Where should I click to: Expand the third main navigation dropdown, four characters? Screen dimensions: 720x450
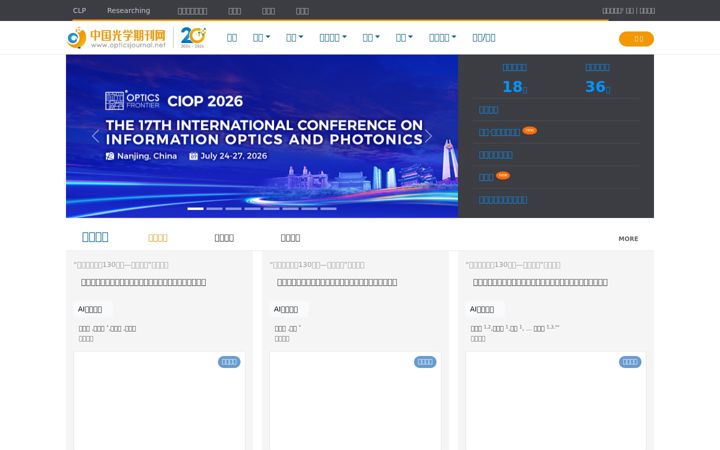[333, 38]
